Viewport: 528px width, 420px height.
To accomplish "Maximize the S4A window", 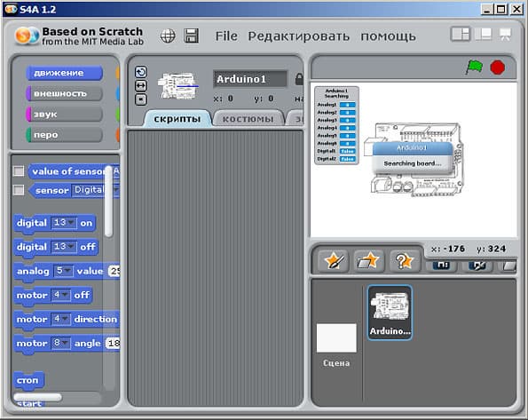I will point(501,9).
